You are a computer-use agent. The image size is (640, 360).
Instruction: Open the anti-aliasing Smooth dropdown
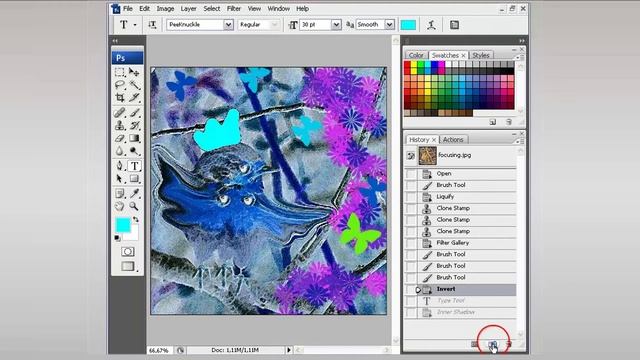coord(389,25)
